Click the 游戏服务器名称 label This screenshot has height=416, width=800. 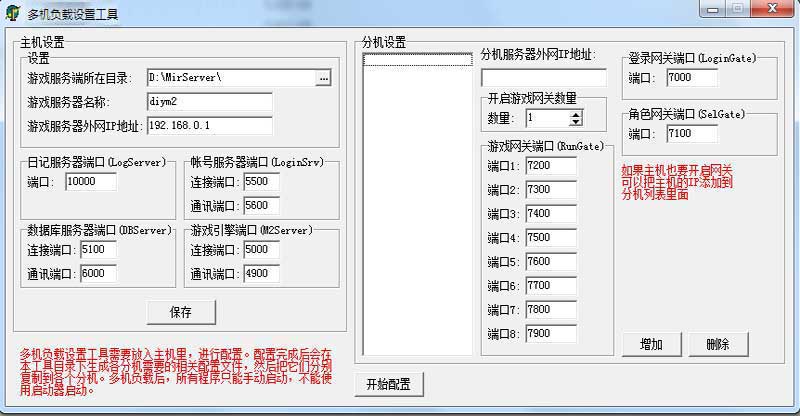pos(68,102)
